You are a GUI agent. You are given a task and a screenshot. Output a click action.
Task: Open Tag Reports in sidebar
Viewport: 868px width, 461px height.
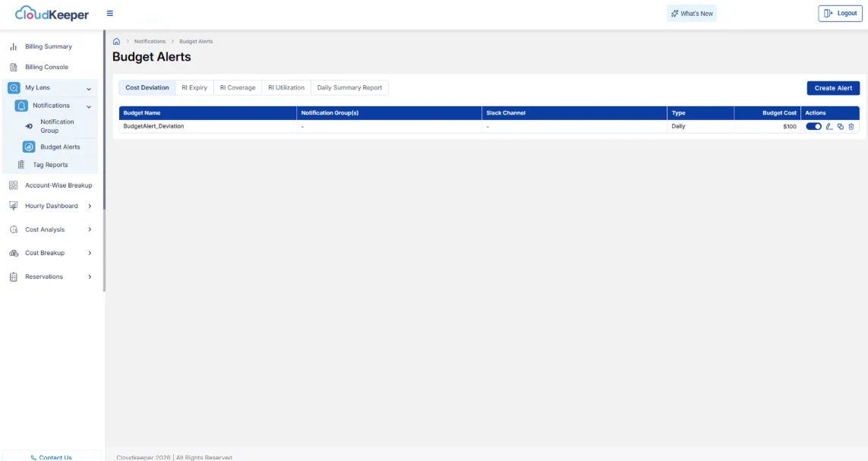click(x=50, y=165)
